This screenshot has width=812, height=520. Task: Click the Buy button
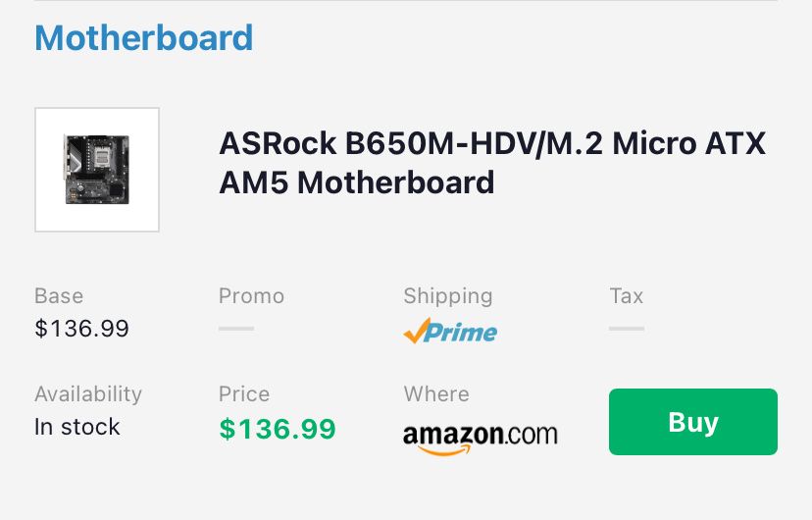[693, 422]
